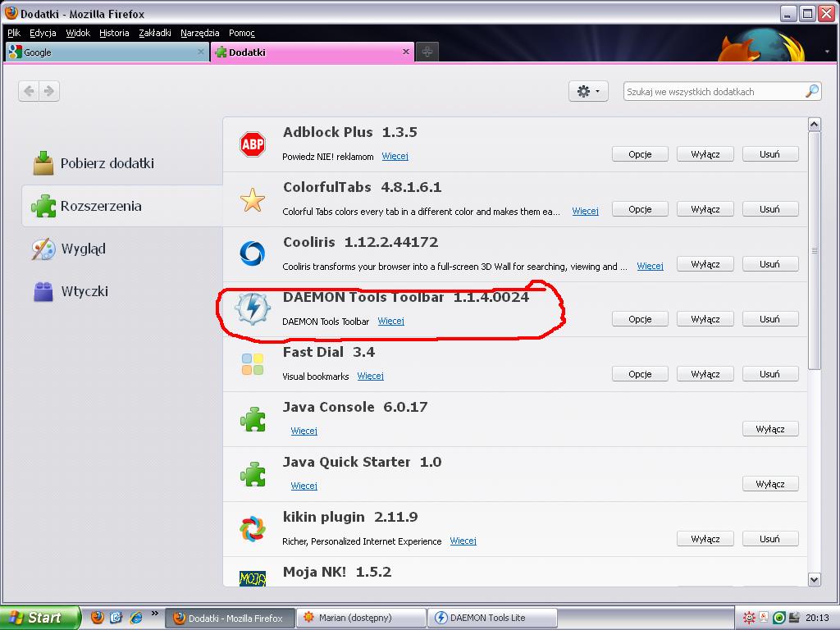Open the Pomoc menu
Image resolution: width=840 pixels, height=630 pixels.
pos(242,33)
